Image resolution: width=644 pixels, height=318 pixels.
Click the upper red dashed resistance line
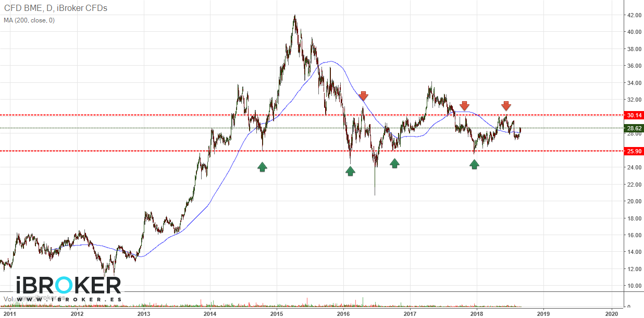click(156, 114)
